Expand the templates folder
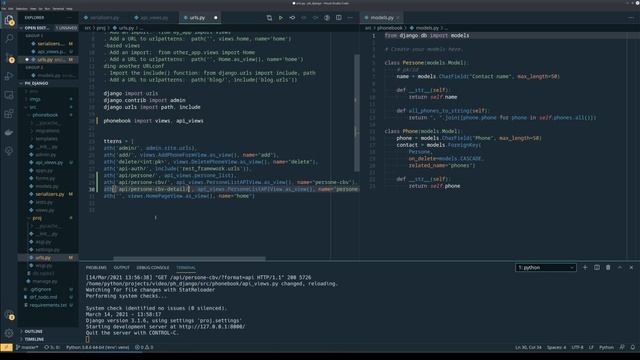This screenshot has width=640, height=360. click(48, 139)
